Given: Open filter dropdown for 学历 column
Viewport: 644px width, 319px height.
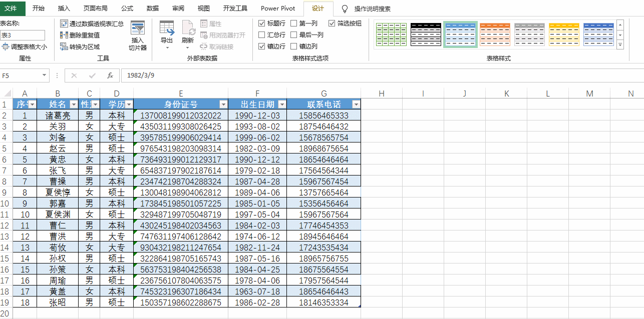Looking at the screenshot, I should pos(129,104).
